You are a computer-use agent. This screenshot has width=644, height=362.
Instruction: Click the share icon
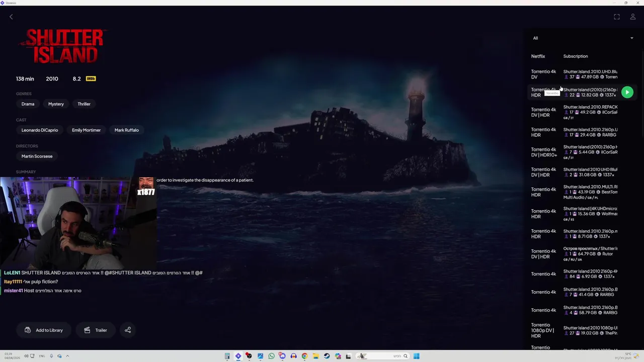pos(128,330)
